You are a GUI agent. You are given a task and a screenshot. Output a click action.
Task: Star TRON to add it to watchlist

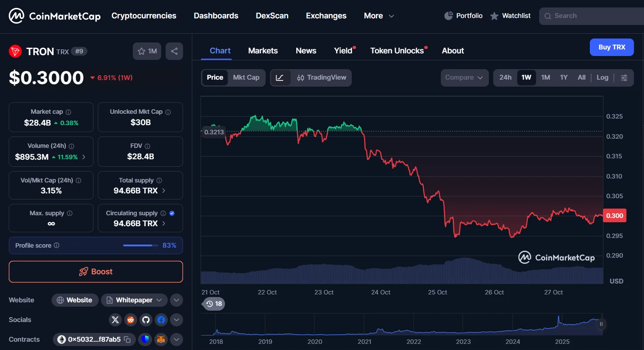coord(141,51)
